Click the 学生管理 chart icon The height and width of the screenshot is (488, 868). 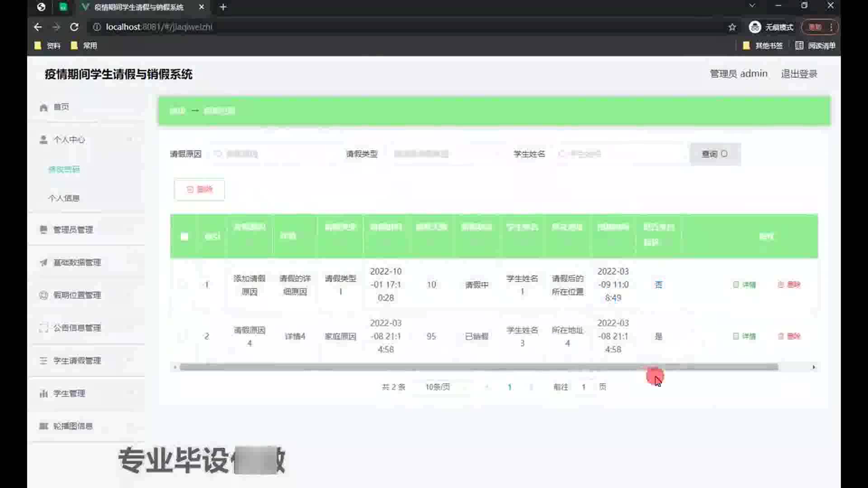tap(43, 393)
